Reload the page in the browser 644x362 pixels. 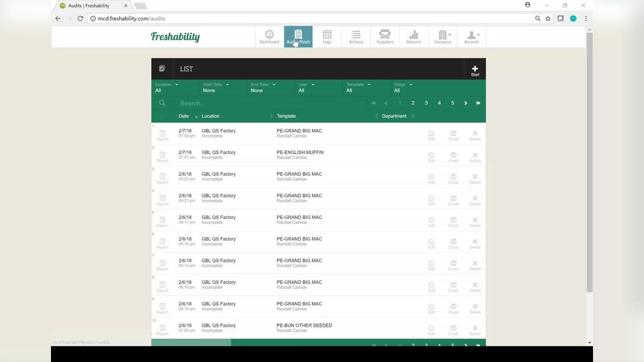point(80,18)
